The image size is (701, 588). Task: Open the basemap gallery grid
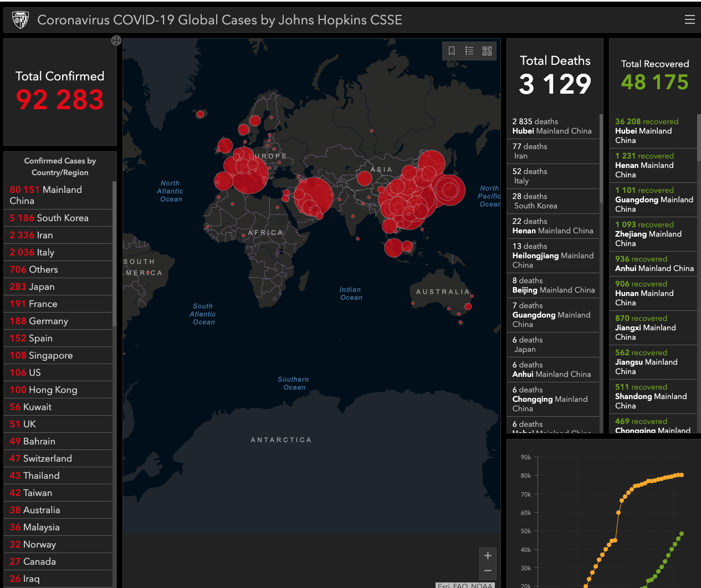click(x=487, y=51)
